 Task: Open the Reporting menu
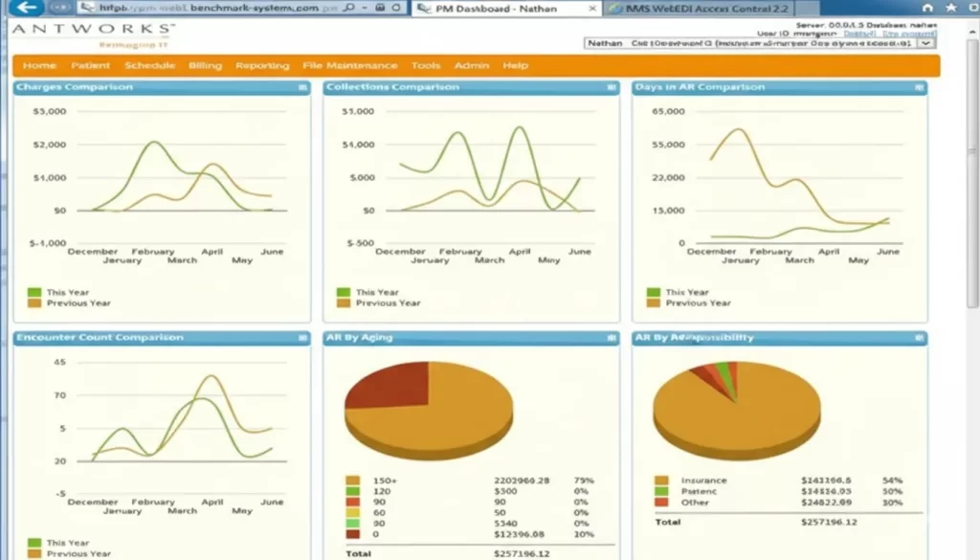tap(262, 65)
